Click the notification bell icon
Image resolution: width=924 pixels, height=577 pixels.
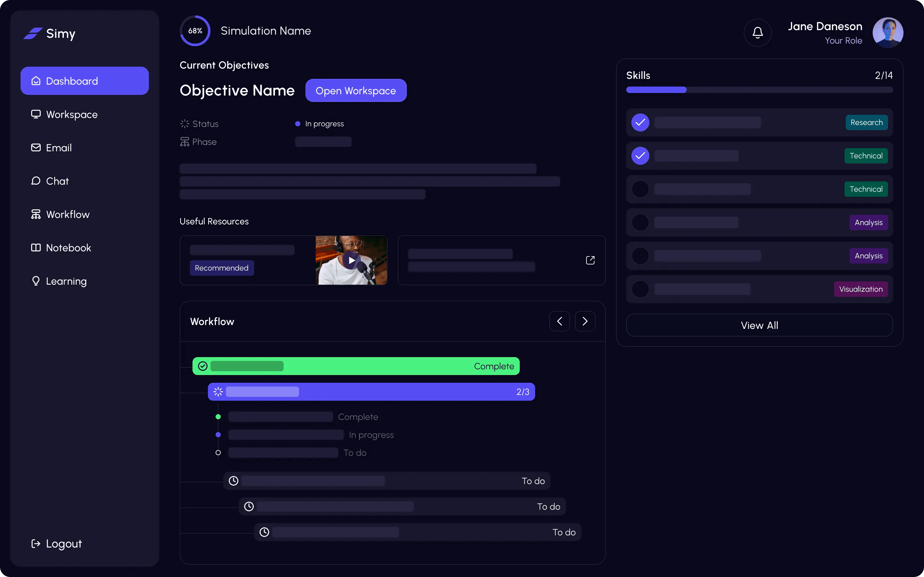757,33
